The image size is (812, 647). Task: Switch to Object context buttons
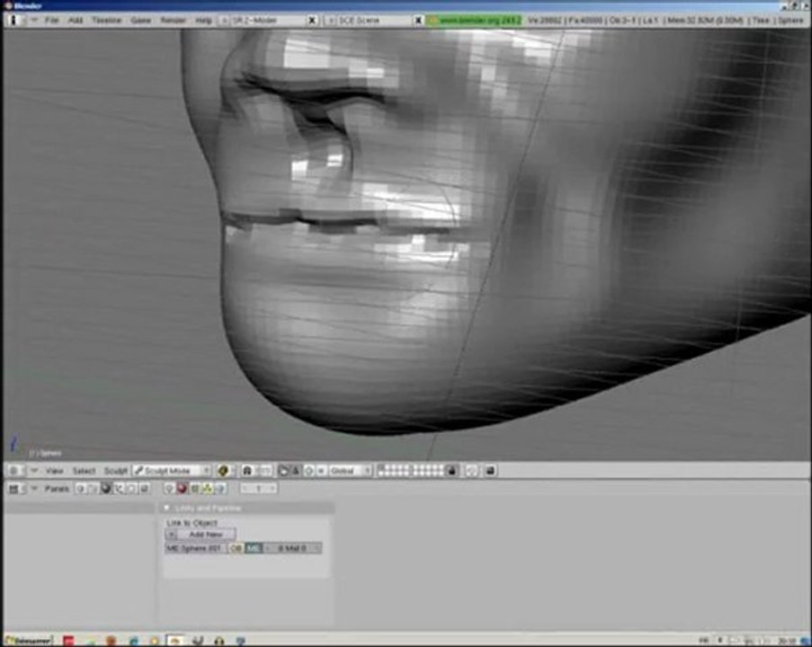point(119,489)
